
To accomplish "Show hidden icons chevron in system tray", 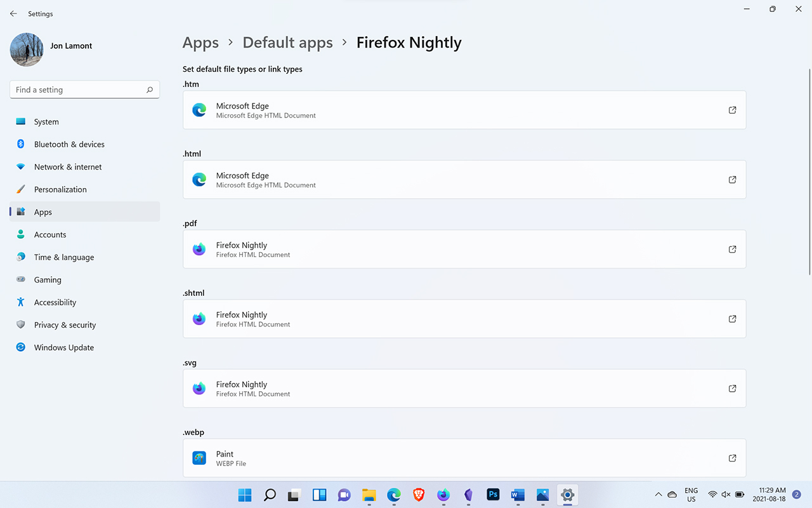I will pyautogui.click(x=658, y=495).
